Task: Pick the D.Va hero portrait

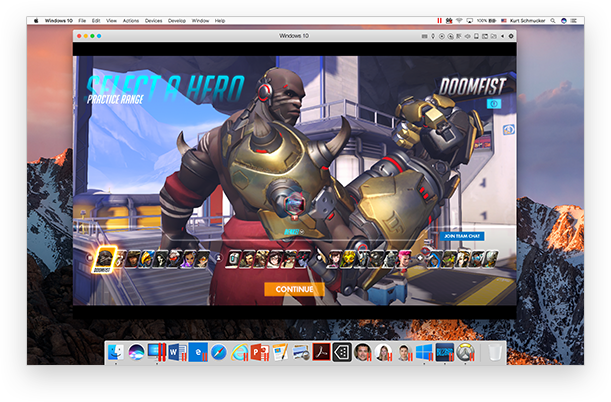Action: (x=334, y=259)
